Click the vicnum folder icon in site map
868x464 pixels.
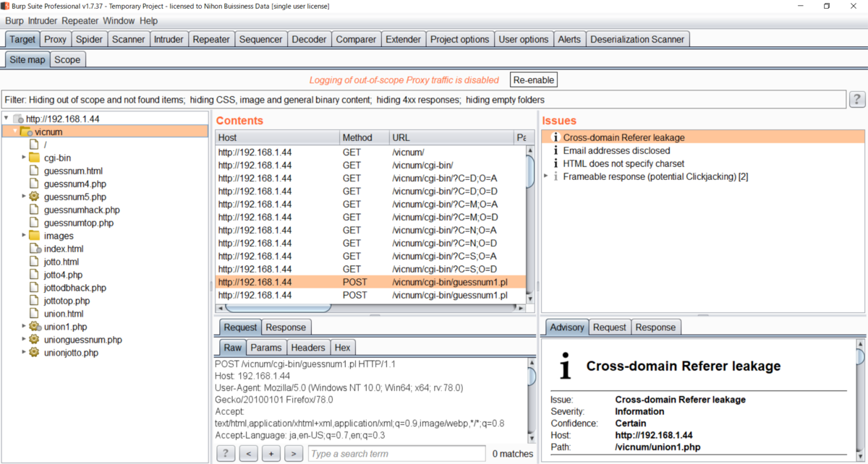(x=26, y=132)
